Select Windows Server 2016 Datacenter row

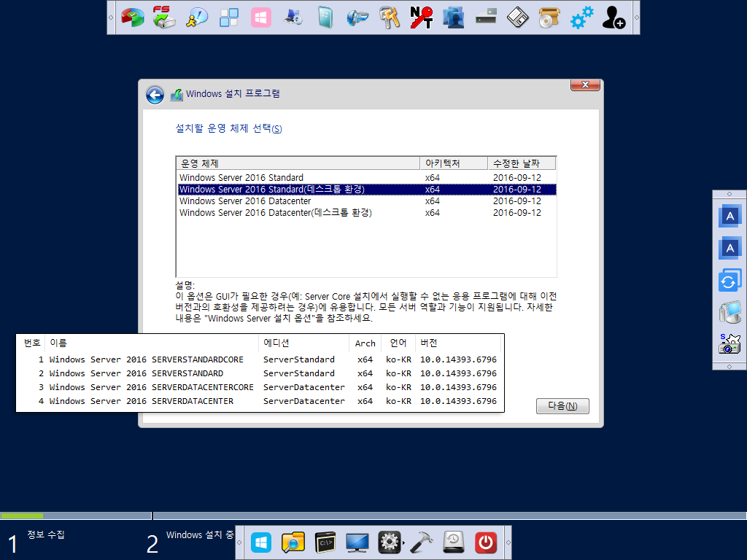coord(366,201)
